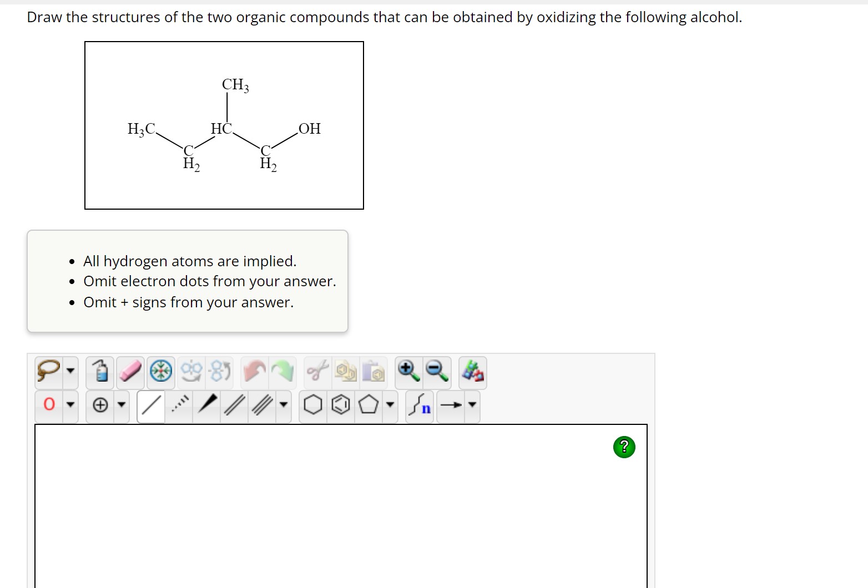Click the green question mark help button
868x588 pixels.
pos(624,447)
